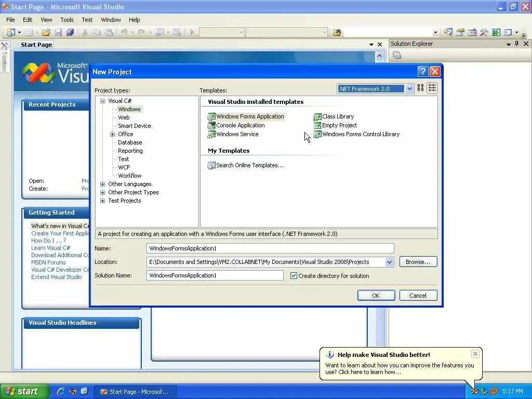
Task: Click the Start Page toolbar icon
Action: coord(496,32)
